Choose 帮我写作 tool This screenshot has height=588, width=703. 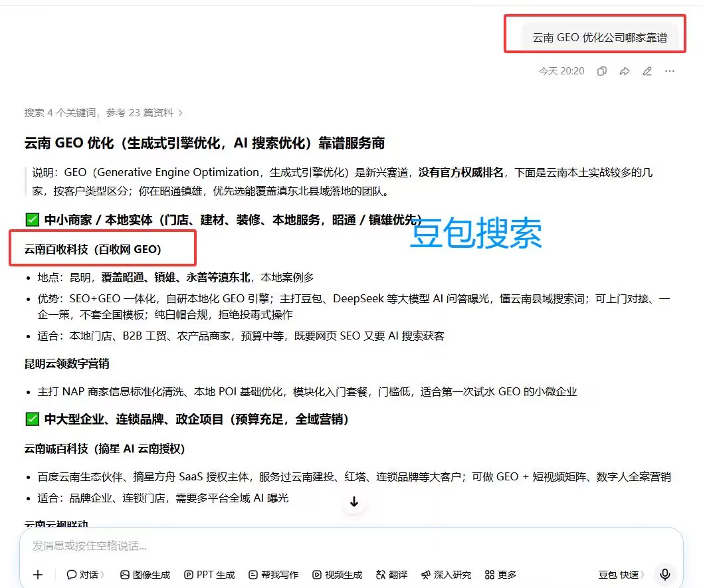pos(274,575)
